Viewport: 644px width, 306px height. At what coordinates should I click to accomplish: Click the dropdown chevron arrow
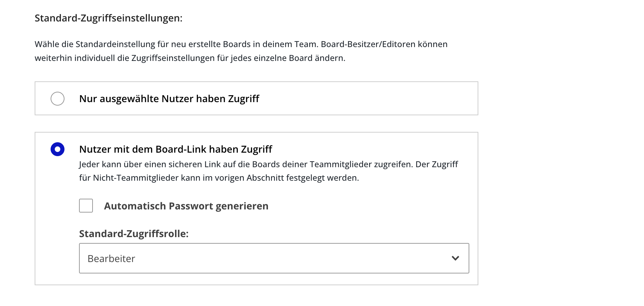click(x=455, y=258)
